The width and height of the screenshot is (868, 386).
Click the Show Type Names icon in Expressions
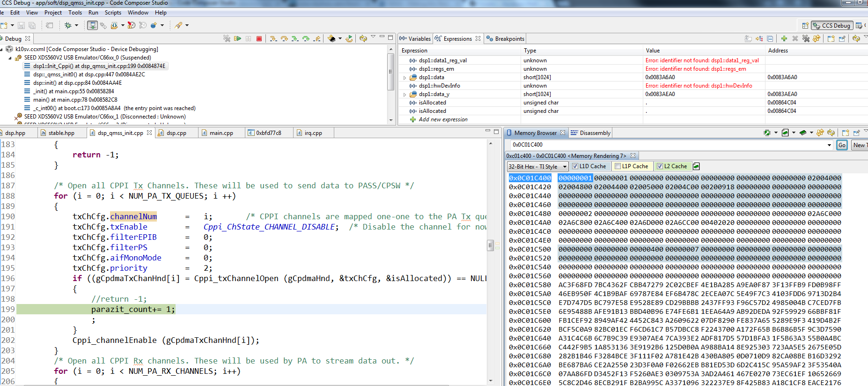click(748, 38)
